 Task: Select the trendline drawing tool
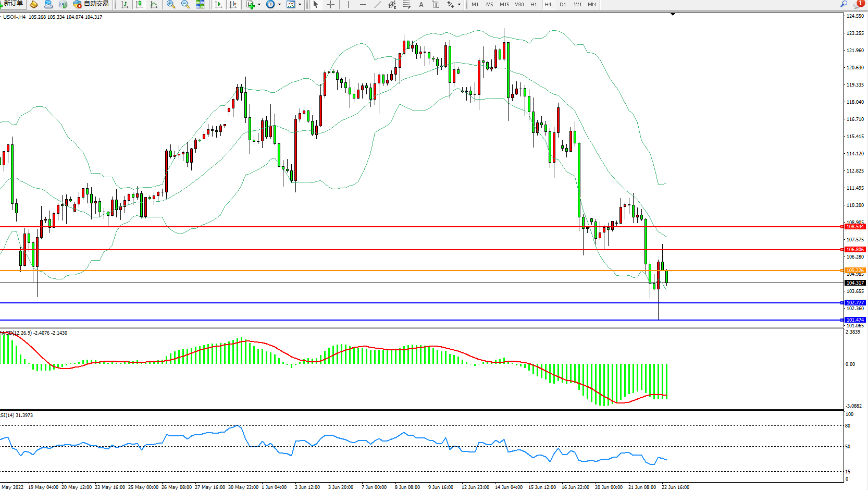(x=377, y=4)
